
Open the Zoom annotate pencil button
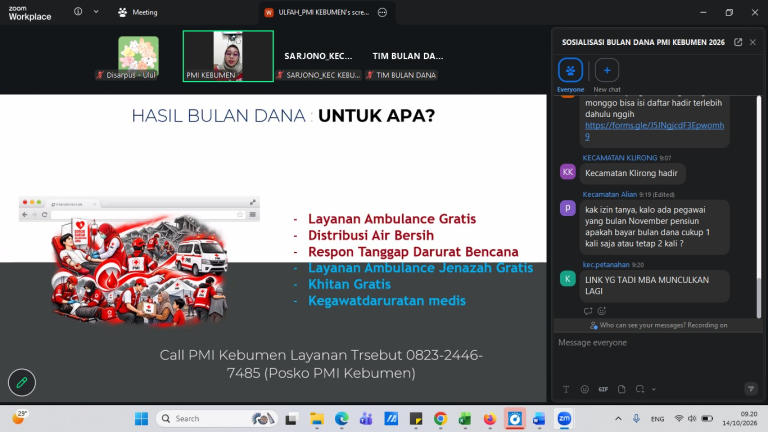click(22, 382)
